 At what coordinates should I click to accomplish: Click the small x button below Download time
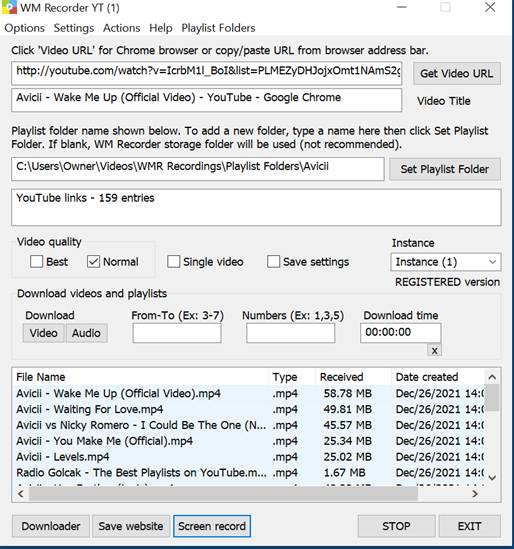pos(435,350)
